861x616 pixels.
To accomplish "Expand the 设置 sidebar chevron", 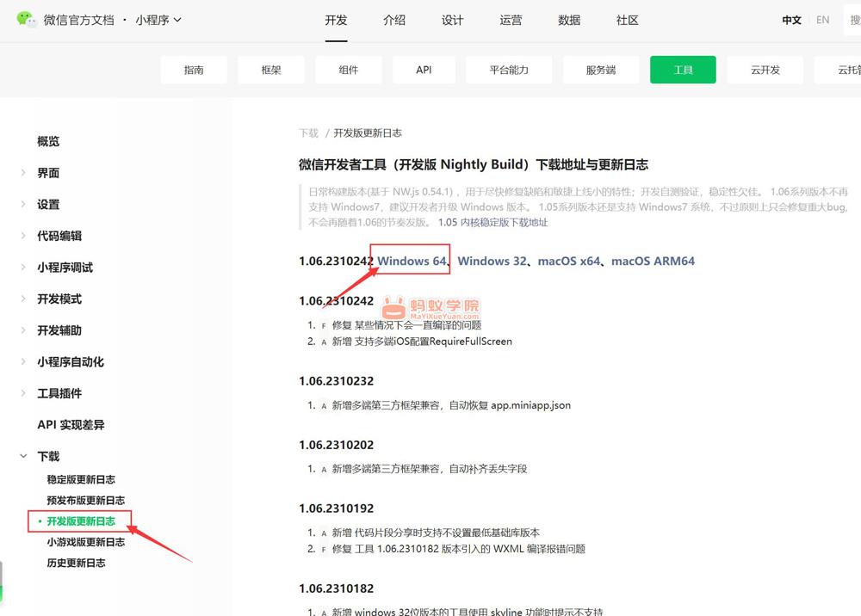I will [x=23, y=204].
